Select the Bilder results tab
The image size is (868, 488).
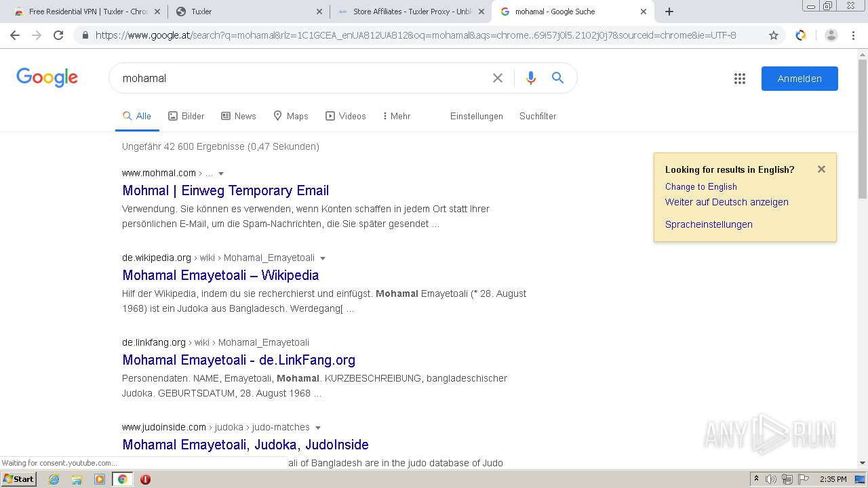[186, 116]
